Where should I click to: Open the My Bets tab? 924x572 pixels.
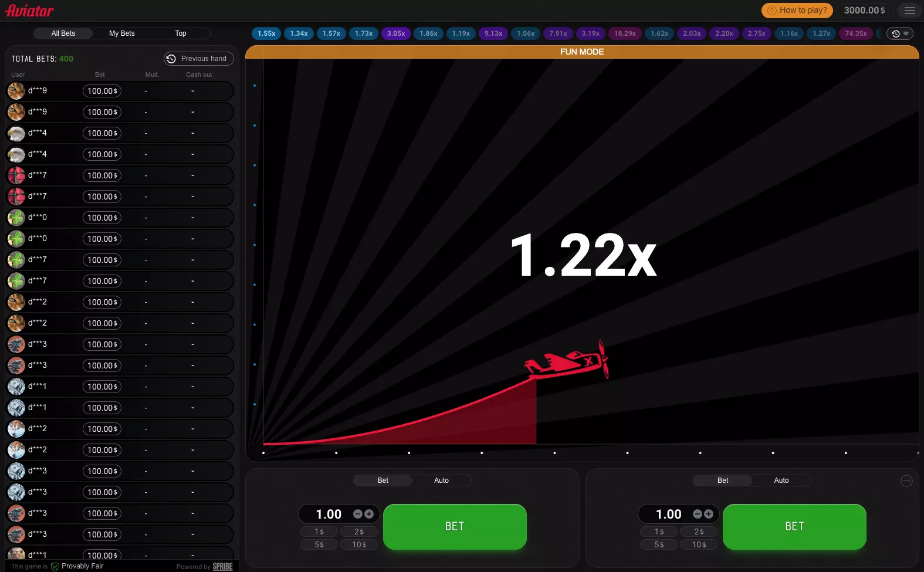122,33
